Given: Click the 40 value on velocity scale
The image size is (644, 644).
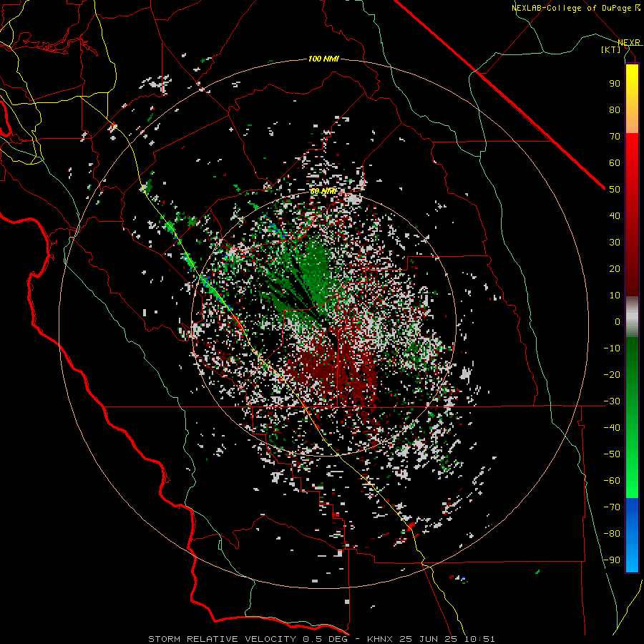Looking at the screenshot, I should point(615,215).
